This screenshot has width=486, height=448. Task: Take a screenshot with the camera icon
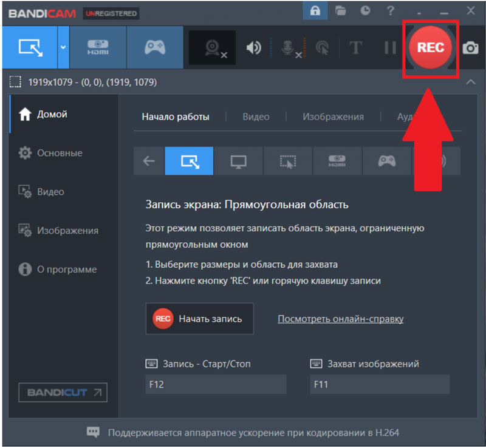tap(470, 48)
